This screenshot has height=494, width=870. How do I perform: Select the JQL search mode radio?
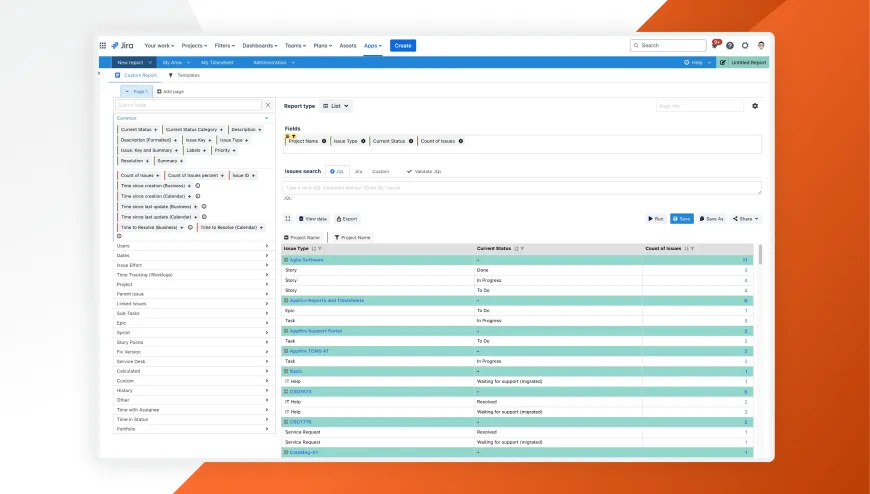click(332, 172)
